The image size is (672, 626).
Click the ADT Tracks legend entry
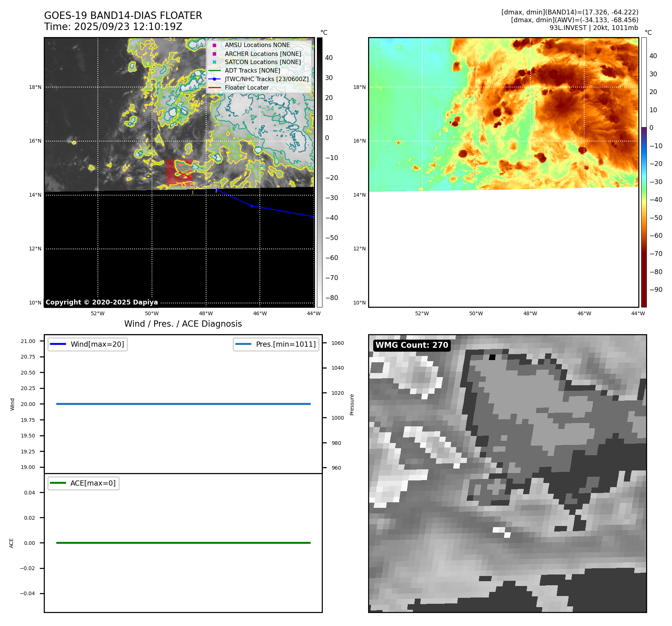click(x=245, y=70)
